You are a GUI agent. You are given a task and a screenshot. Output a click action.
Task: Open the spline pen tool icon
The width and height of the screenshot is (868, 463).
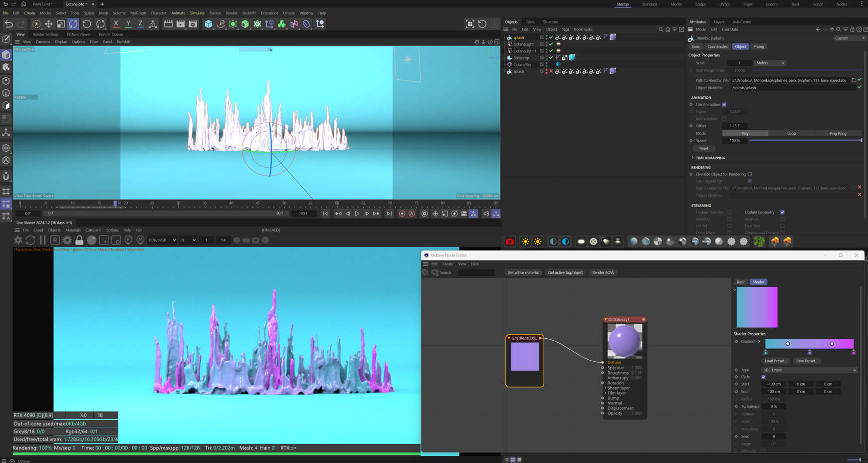pos(220,24)
